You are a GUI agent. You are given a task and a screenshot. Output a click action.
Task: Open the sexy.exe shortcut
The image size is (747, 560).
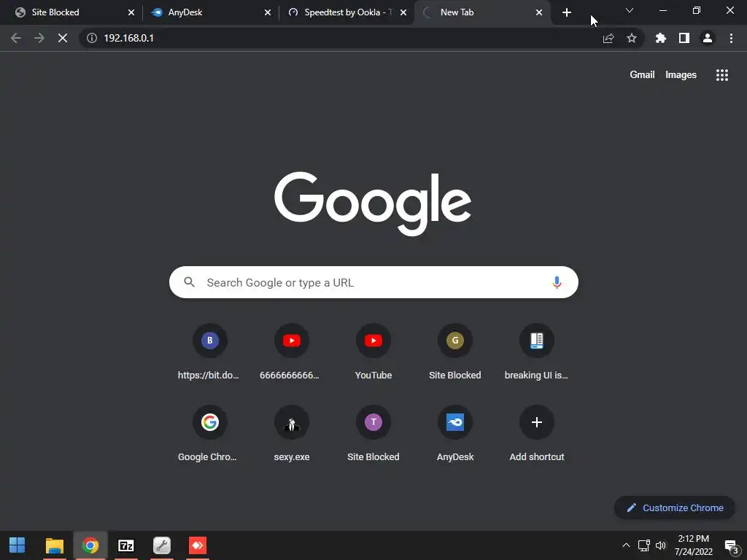(292, 434)
